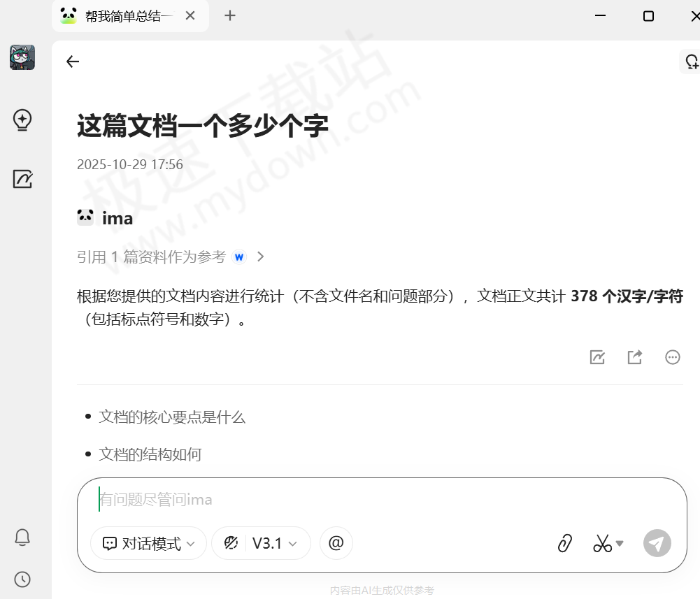The height and width of the screenshot is (599, 700).
Task: Open the 对话模式 mode dropdown
Action: [x=148, y=543]
